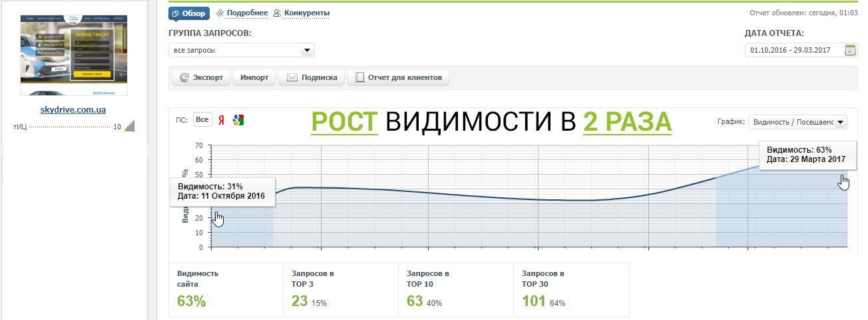Select the Все search engines filter
The width and height of the screenshot is (868, 320).
coord(202,120)
